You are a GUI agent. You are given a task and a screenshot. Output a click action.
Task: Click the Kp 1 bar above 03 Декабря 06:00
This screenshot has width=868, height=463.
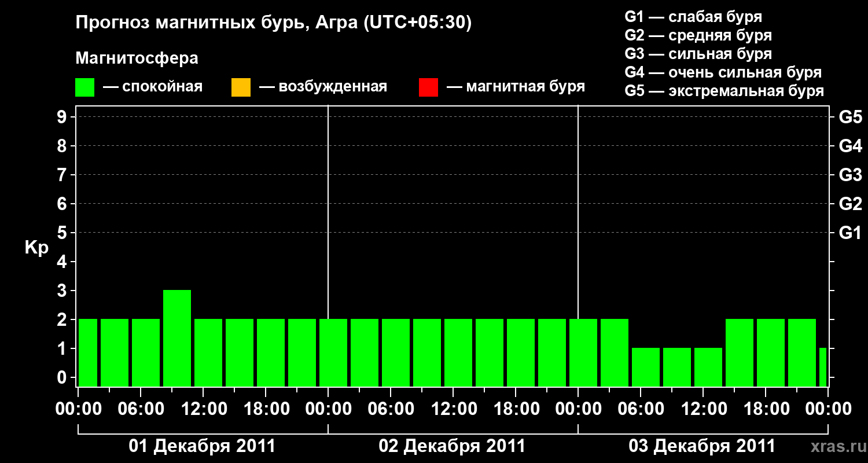click(646, 367)
